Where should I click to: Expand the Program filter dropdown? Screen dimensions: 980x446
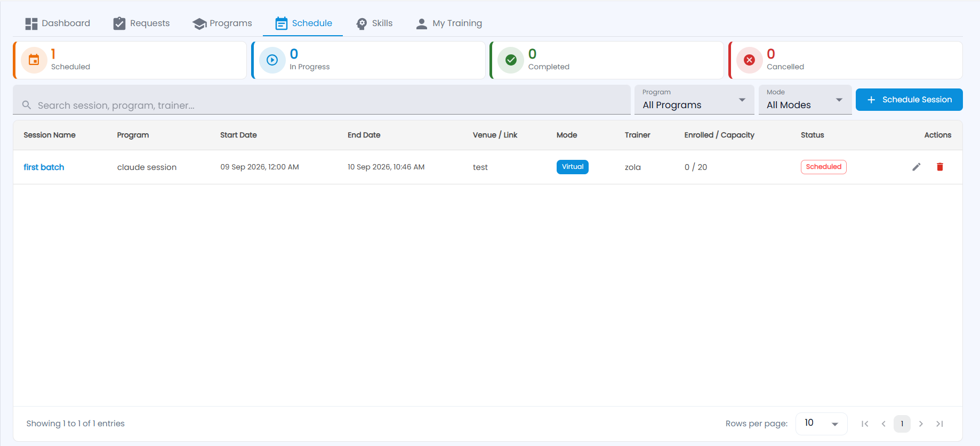(x=694, y=100)
